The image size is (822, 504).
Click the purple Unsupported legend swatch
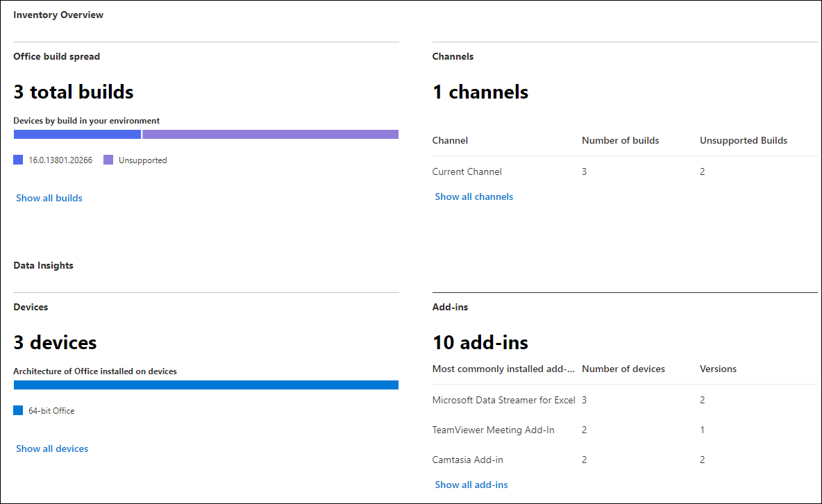108,160
